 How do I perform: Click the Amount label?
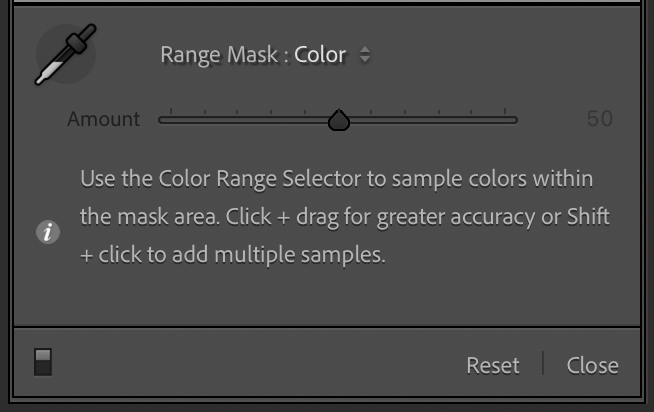click(x=104, y=119)
